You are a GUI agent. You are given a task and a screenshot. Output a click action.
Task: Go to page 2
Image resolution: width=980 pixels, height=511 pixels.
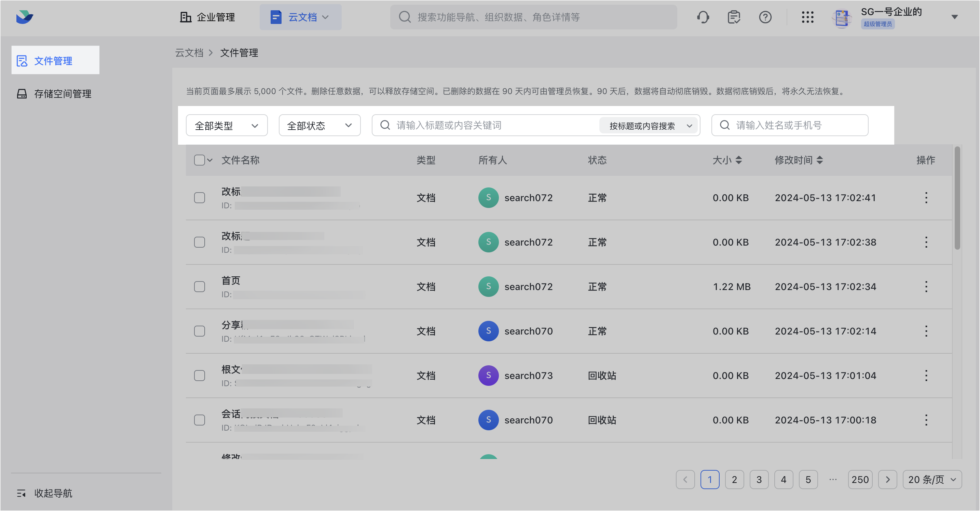(x=734, y=480)
